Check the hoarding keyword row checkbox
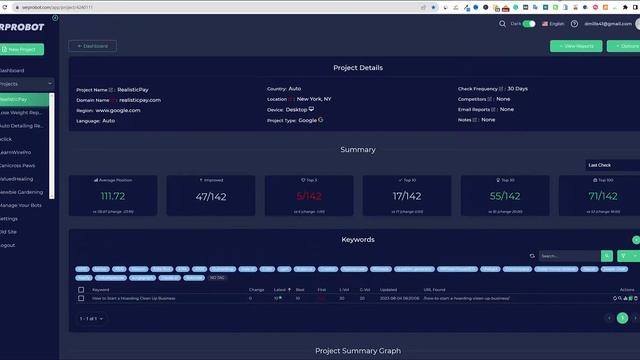The image size is (640, 360). pos(81,298)
